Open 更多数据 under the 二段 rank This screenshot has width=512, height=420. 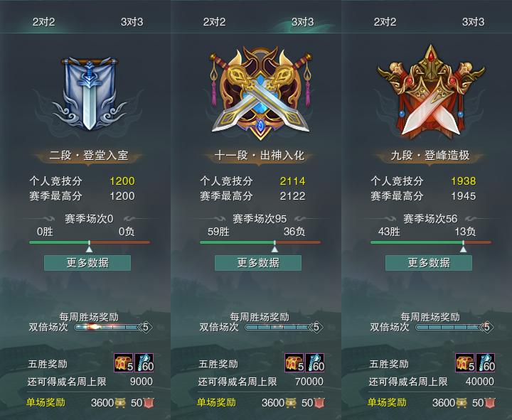pos(87,263)
